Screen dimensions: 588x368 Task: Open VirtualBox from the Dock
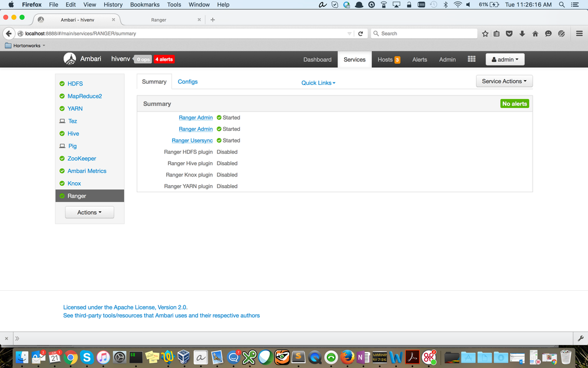[x=184, y=357]
